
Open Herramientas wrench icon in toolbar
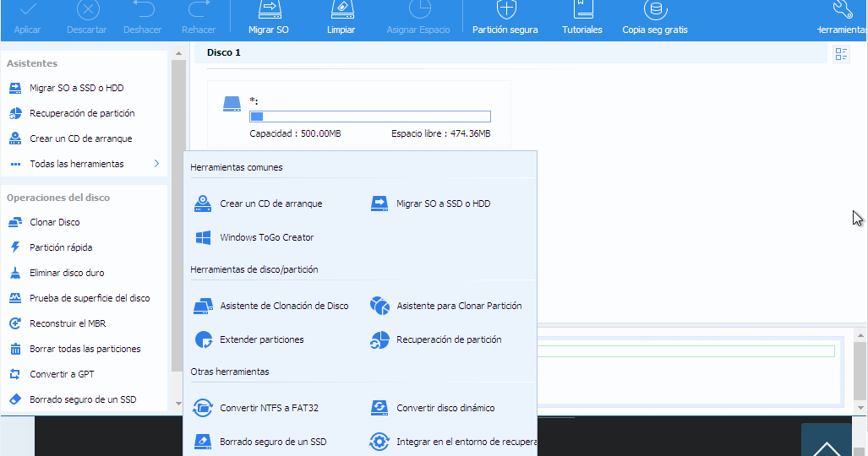coord(843,9)
